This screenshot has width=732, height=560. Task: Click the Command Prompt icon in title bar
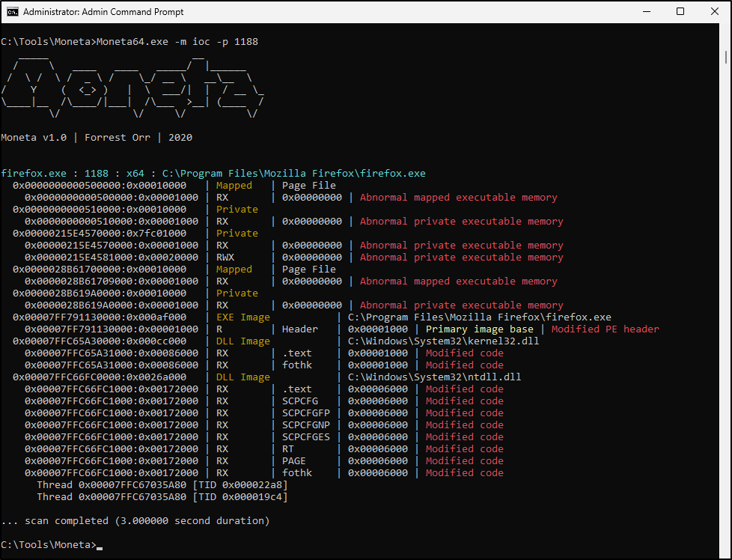(x=12, y=12)
